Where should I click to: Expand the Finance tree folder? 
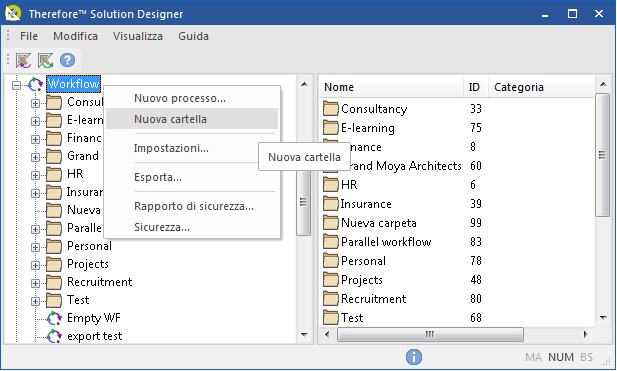[35, 139]
